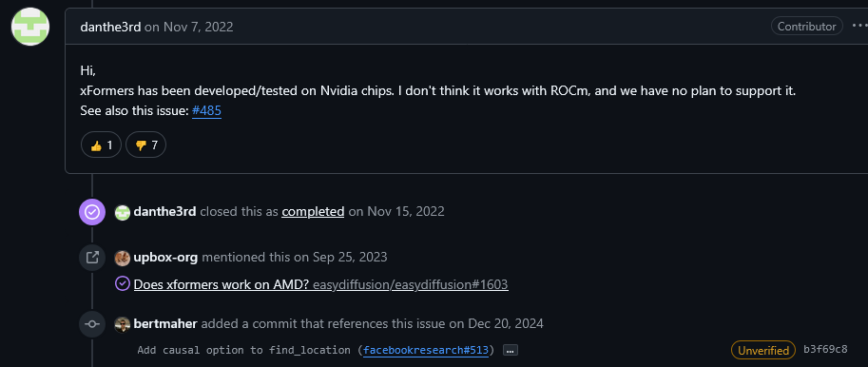Open commit hash b3f69c8
The width and height of the screenshot is (868, 367).
(x=825, y=349)
